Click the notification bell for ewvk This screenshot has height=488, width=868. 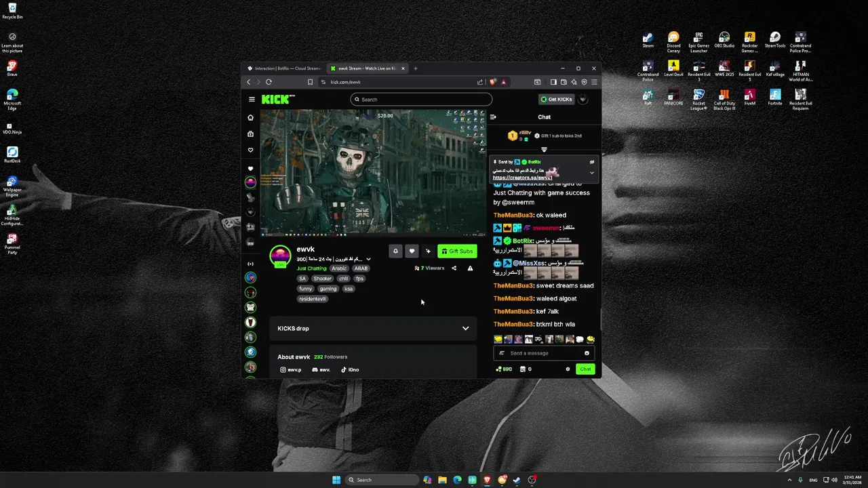point(395,251)
